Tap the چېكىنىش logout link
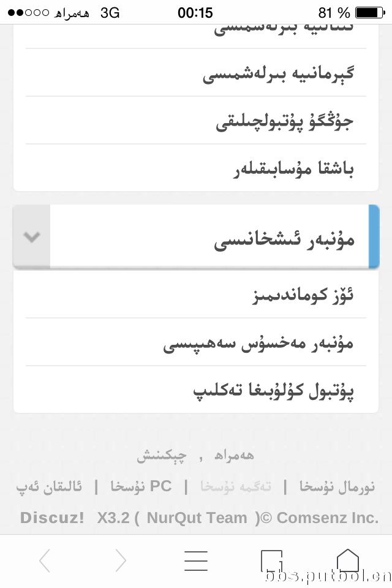This screenshot has height=588, width=392. point(161,456)
